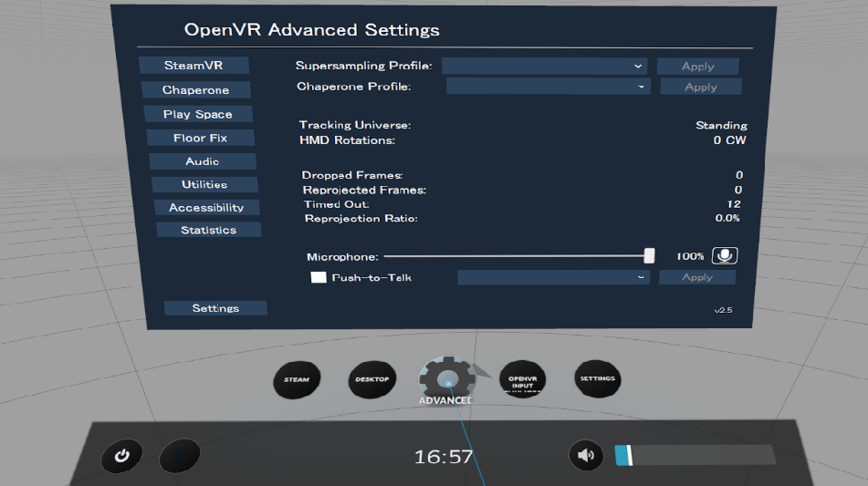Click the 16:57 clock display

pyautogui.click(x=444, y=457)
